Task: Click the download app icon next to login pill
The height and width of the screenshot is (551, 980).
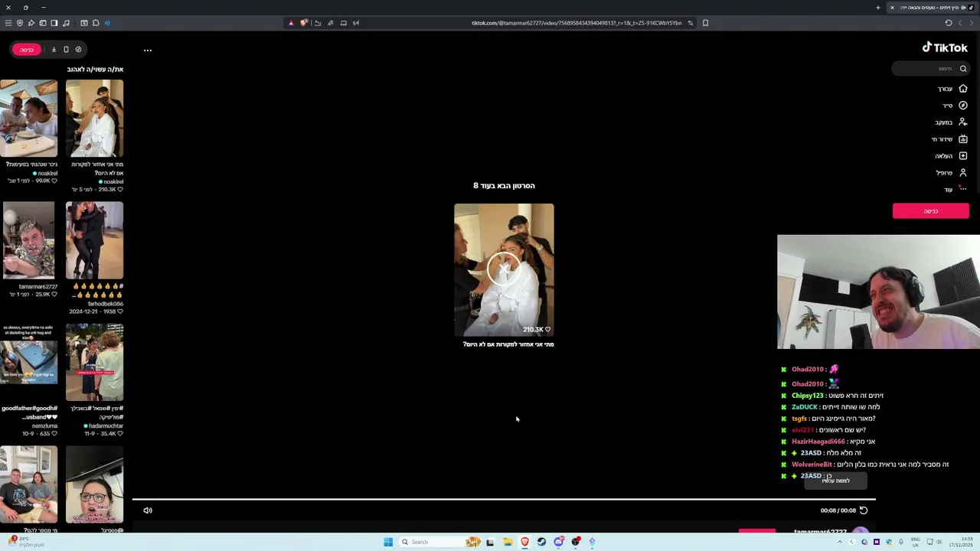Action: 54,50
